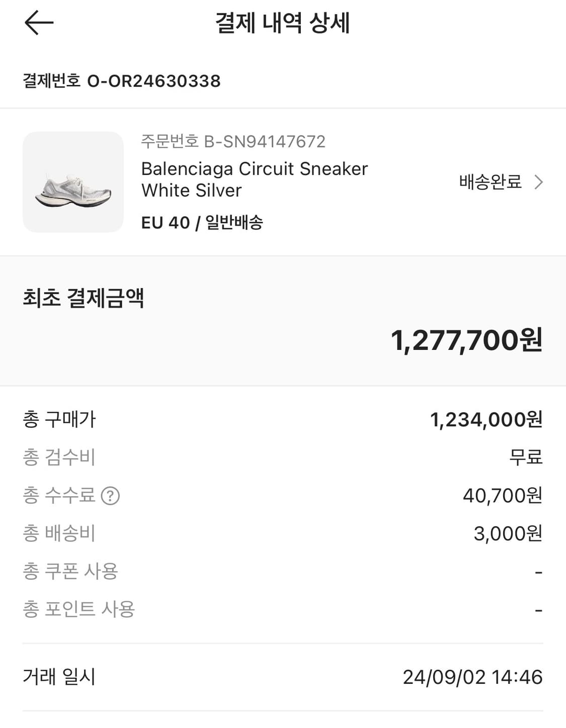Tap the 총 쿠폰 사용 coupon row label
This screenshot has width=566, height=728.
click(x=70, y=571)
